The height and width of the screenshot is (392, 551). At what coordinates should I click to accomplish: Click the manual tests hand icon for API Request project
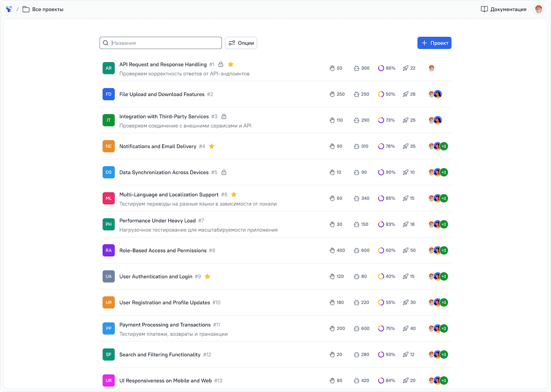click(x=332, y=68)
